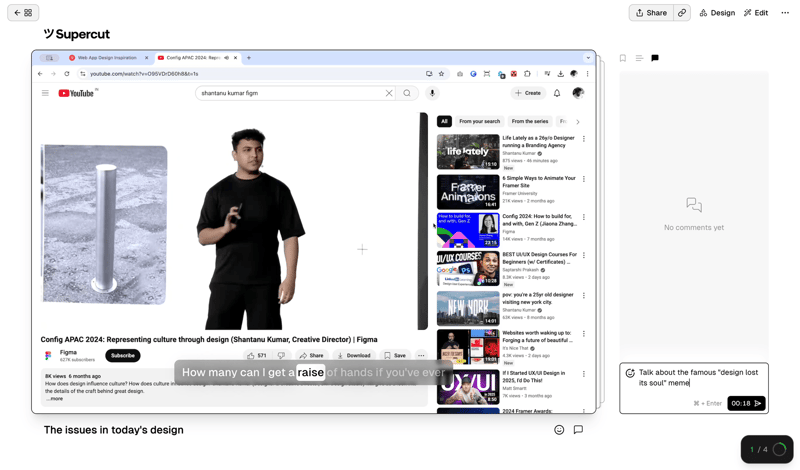Open options for 'If I Started UX/UI Design' video

[584, 374]
